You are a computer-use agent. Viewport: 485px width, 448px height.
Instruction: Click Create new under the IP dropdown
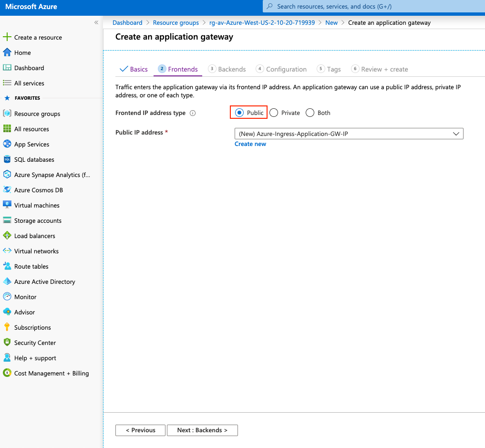250,144
